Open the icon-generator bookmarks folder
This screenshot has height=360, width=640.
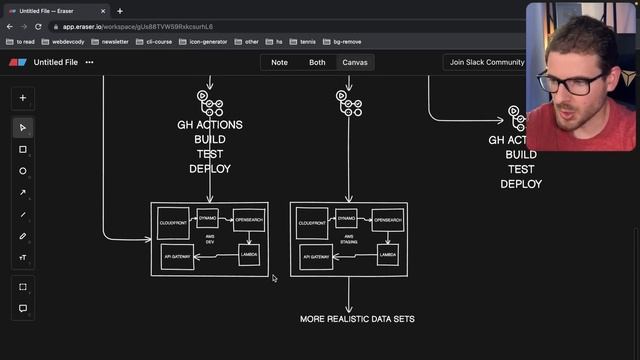[203, 42]
